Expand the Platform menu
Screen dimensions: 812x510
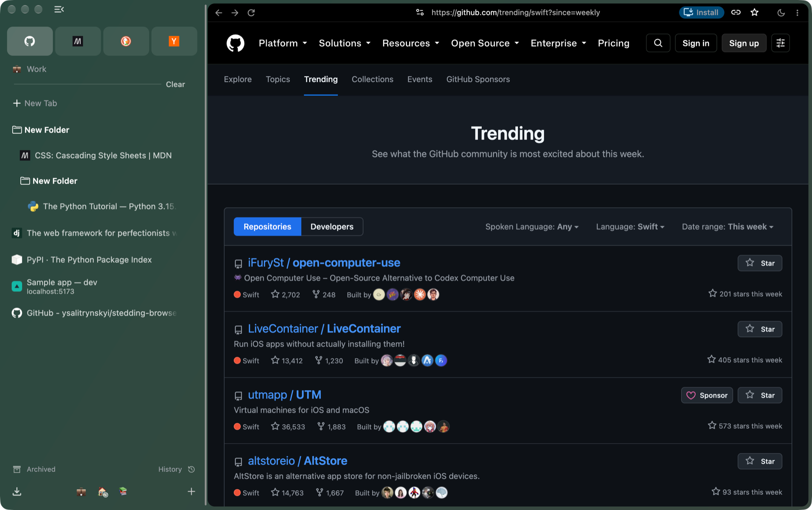tap(283, 43)
